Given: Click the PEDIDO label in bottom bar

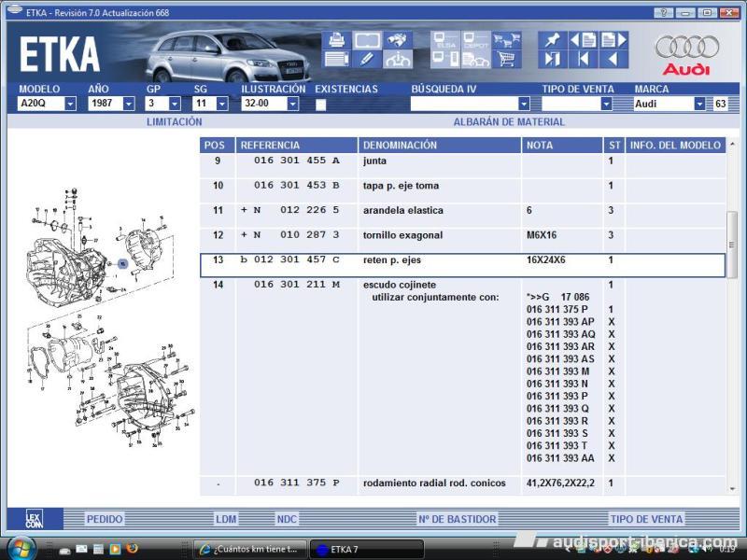Looking at the screenshot, I should (105, 519).
